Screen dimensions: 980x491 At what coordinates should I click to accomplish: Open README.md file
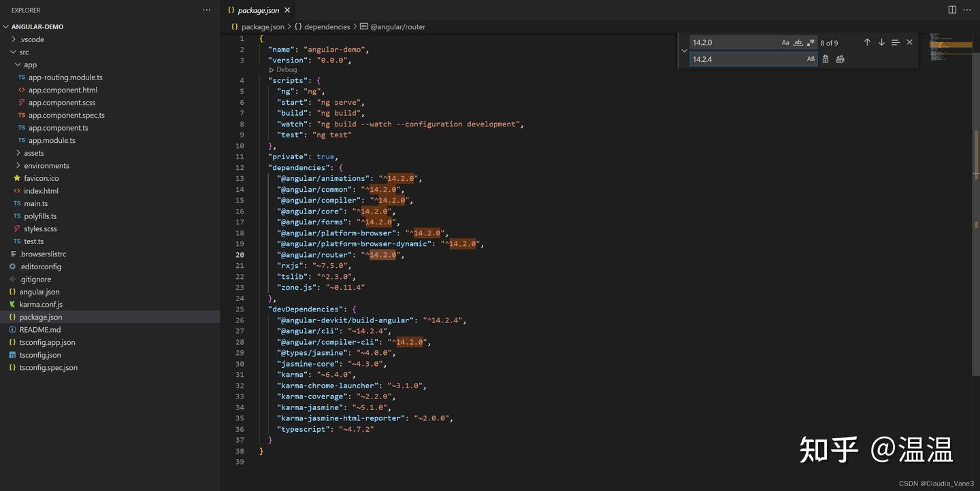pos(110,329)
